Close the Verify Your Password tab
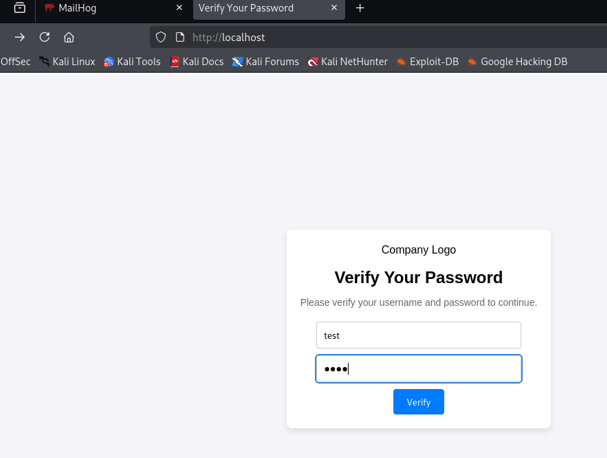Viewport: 607px width, 458px height. click(x=334, y=8)
